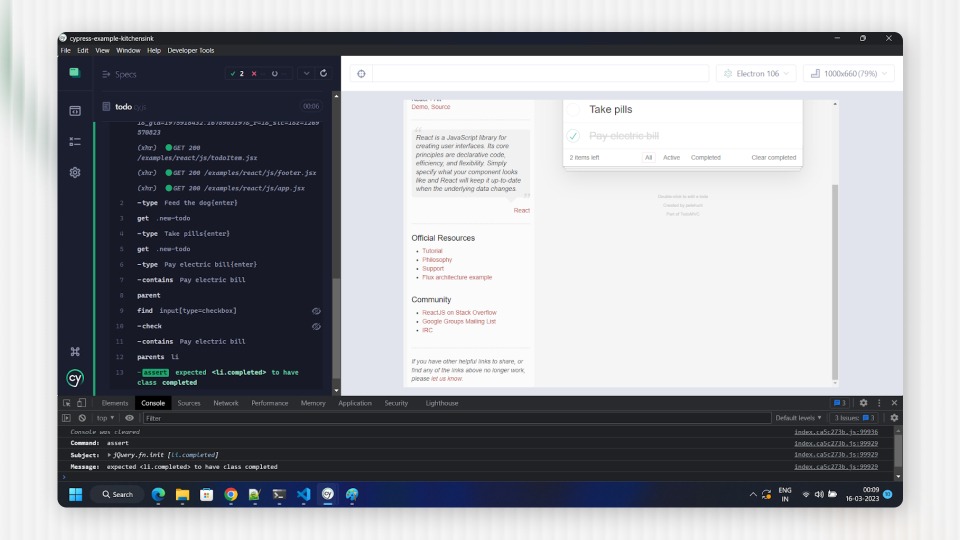Close the DevTools panel
Image resolution: width=960 pixels, height=540 pixels.
click(x=894, y=403)
